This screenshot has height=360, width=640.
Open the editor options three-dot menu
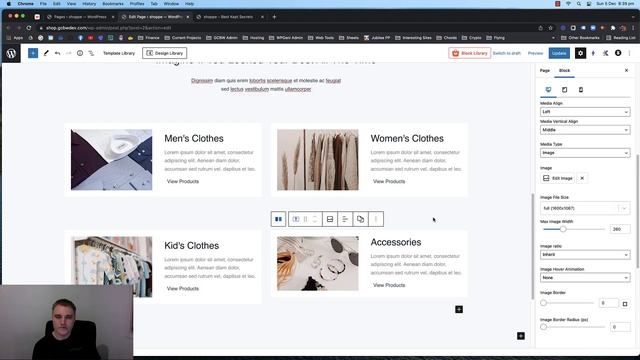629,53
